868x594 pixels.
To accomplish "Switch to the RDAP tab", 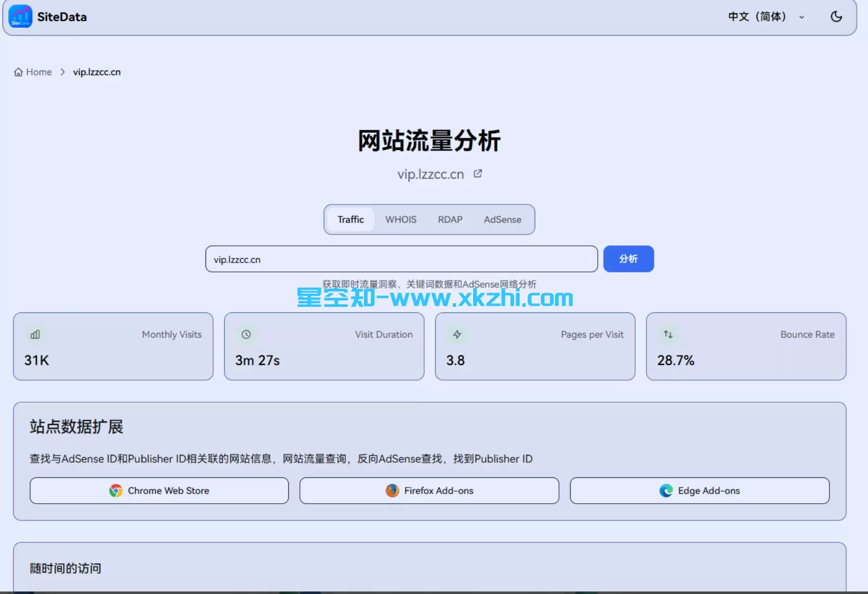I will [450, 219].
